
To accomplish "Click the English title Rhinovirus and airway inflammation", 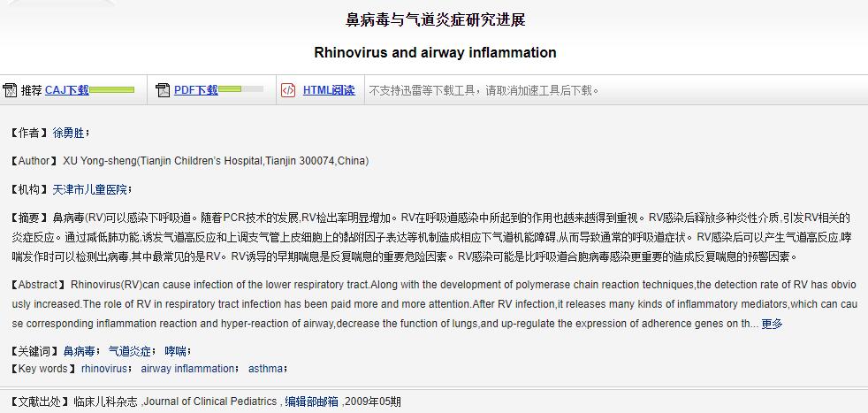I will (435, 52).
